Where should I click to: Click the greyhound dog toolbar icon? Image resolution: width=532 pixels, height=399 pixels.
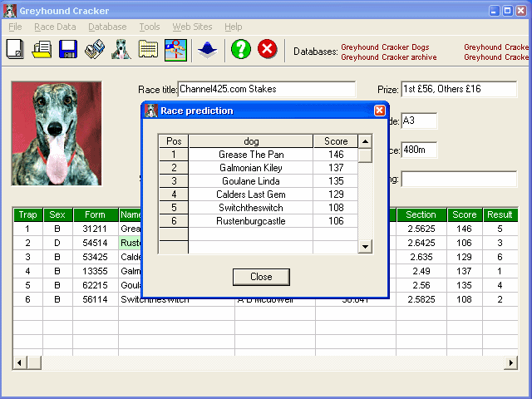[x=121, y=49]
